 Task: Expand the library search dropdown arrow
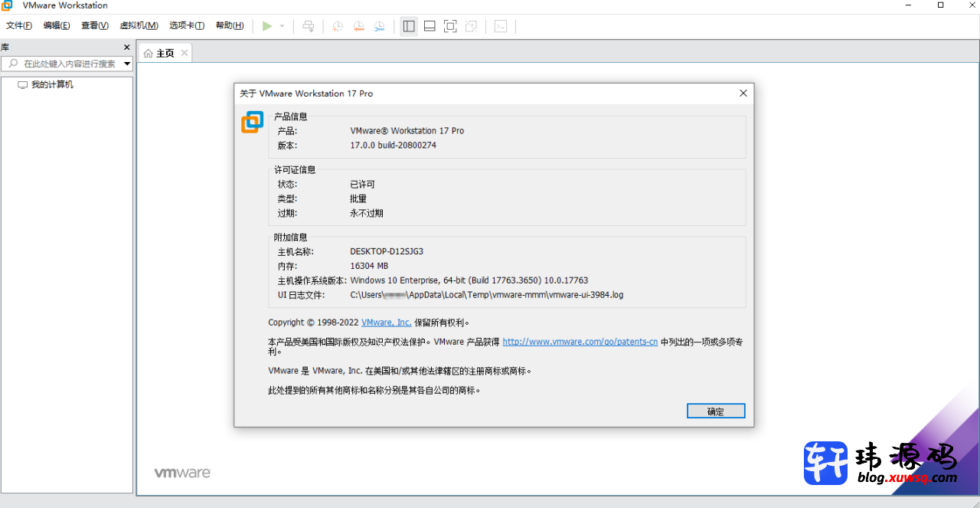pyautogui.click(x=127, y=64)
